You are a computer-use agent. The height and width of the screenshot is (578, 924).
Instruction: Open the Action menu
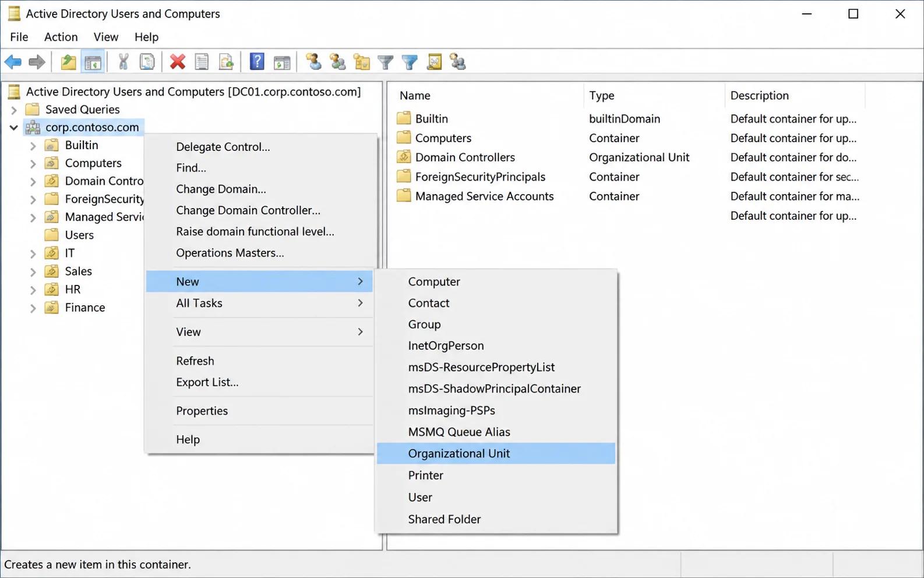point(61,37)
